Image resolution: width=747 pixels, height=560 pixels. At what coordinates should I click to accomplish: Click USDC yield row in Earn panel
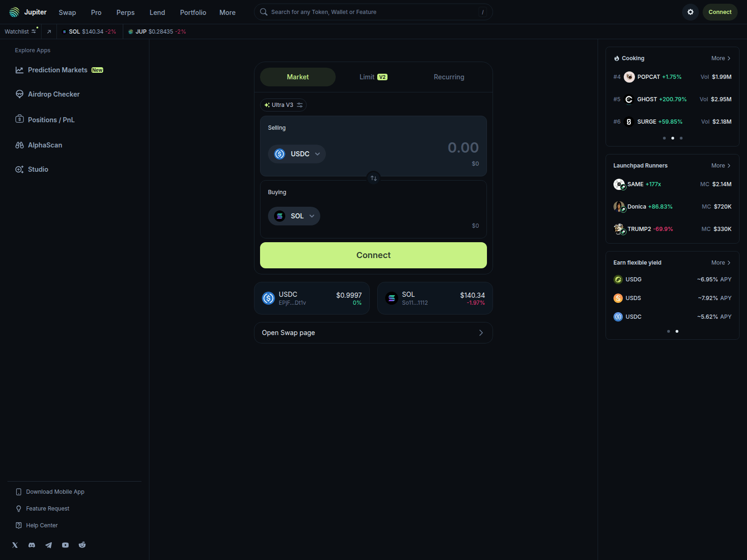pyautogui.click(x=672, y=317)
